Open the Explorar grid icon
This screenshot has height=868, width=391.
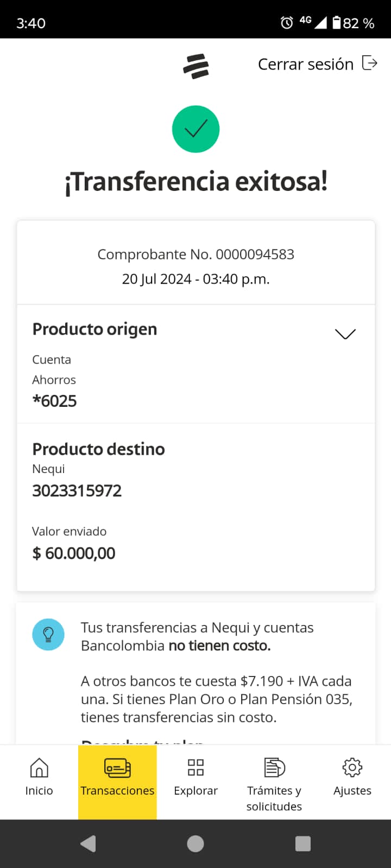point(195,768)
